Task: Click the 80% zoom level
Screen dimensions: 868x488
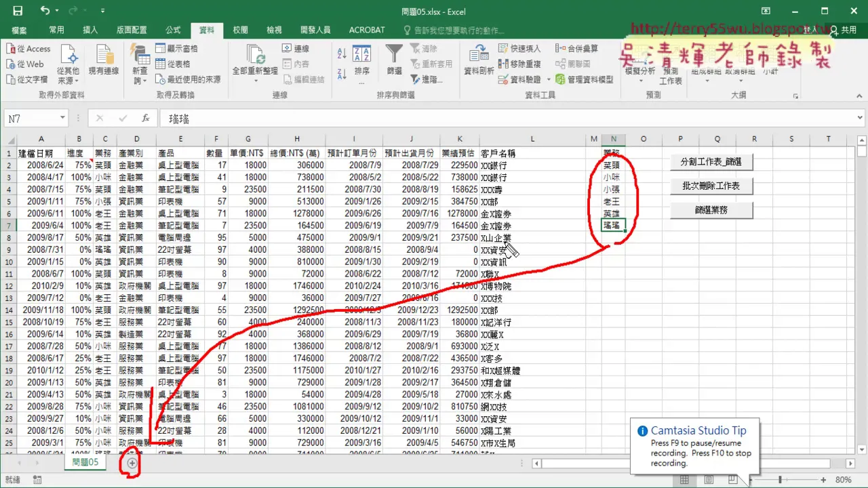Action: pyautogui.click(x=843, y=480)
